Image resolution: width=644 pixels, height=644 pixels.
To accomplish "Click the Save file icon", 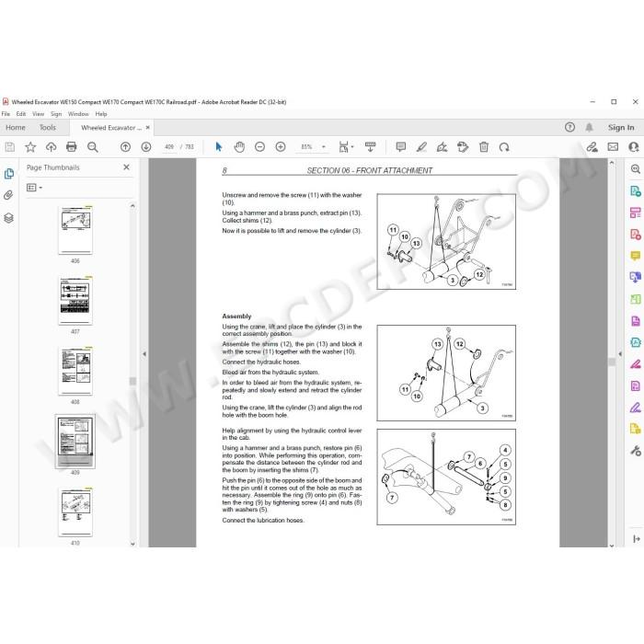I will coord(10,146).
